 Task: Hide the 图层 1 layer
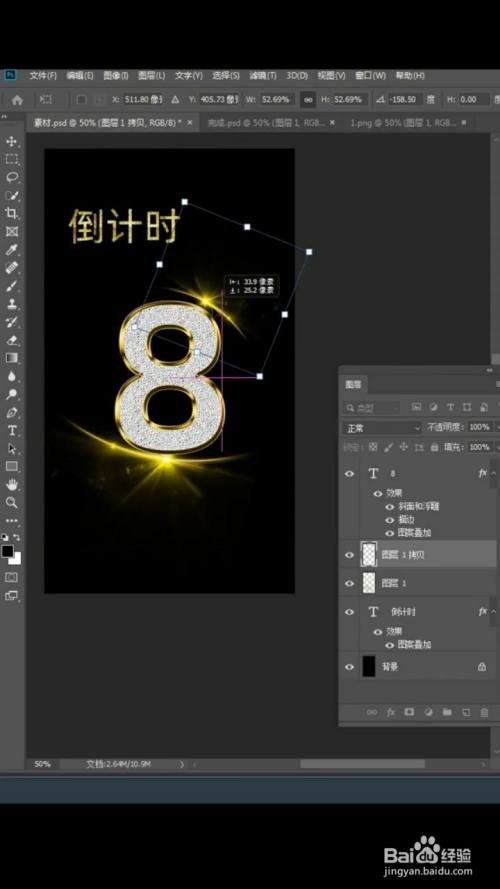350,583
